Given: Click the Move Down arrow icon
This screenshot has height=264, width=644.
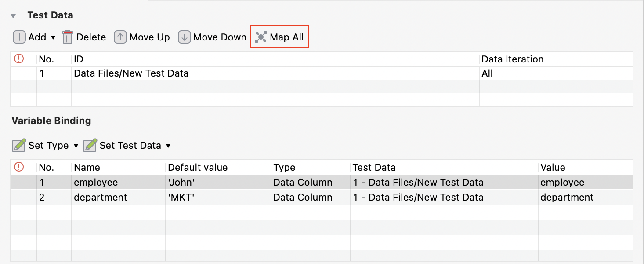Looking at the screenshot, I should (185, 37).
